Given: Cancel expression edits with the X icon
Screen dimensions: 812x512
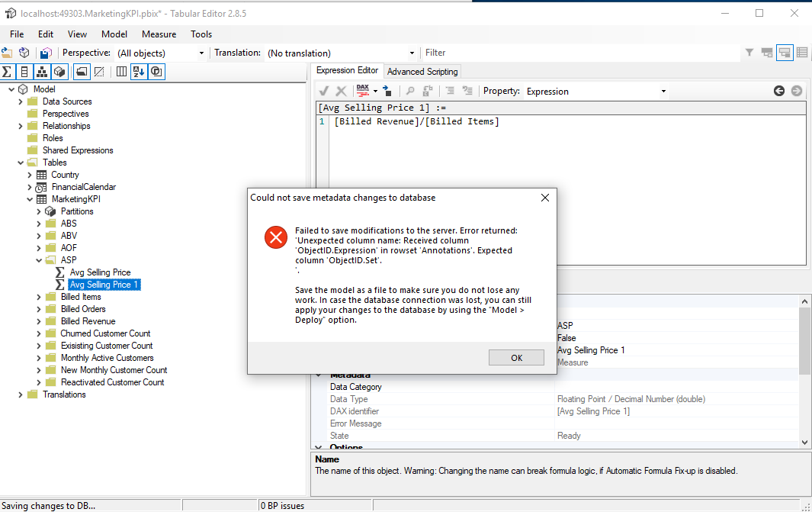Looking at the screenshot, I should 342,90.
